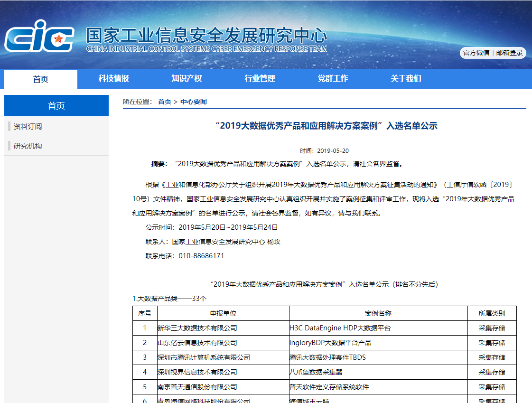
Task: Click 中心要闻 breadcrumb link
Action: tap(194, 102)
